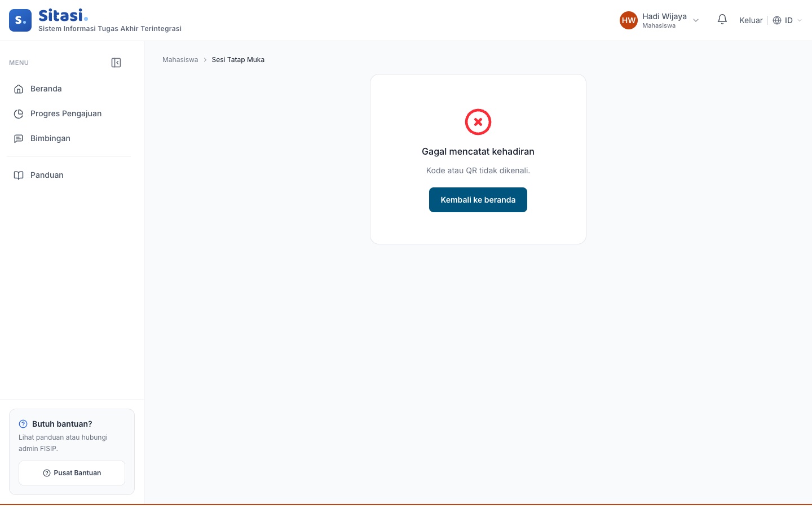
Task: Click the Mahasiswa breadcrumb link
Action: [180, 60]
